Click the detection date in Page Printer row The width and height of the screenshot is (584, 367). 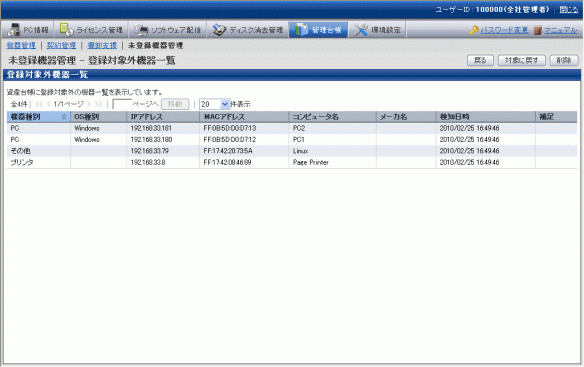point(469,162)
